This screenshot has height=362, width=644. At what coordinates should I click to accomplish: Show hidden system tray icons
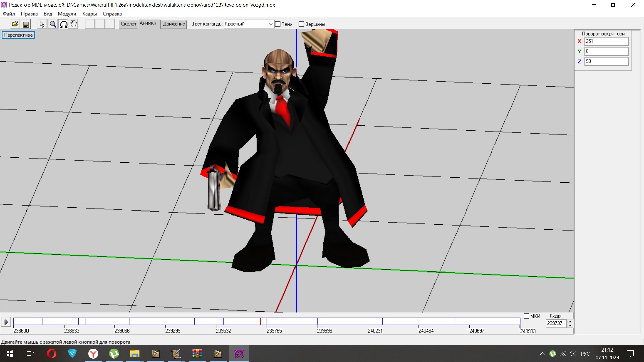click(x=542, y=354)
